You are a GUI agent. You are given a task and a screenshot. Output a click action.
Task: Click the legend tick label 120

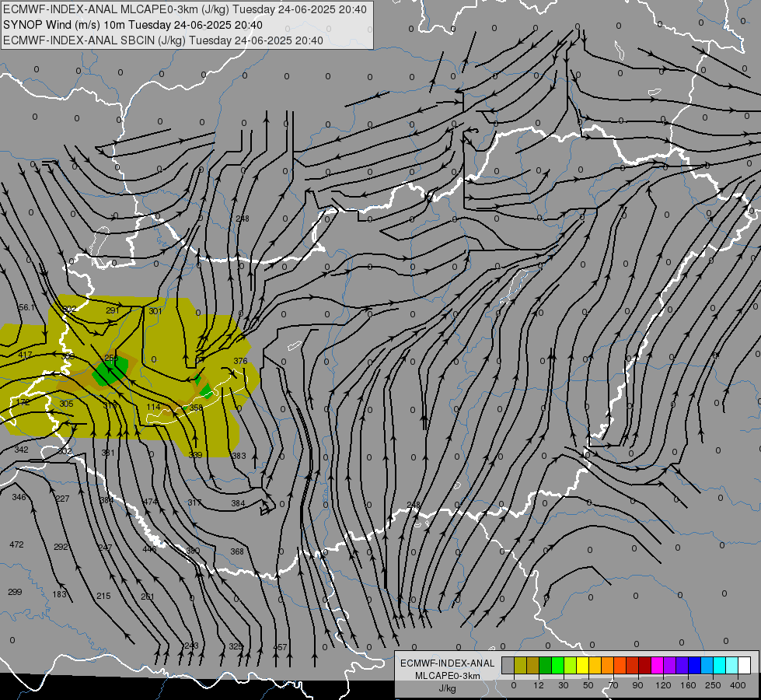pyautogui.click(x=663, y=685)
